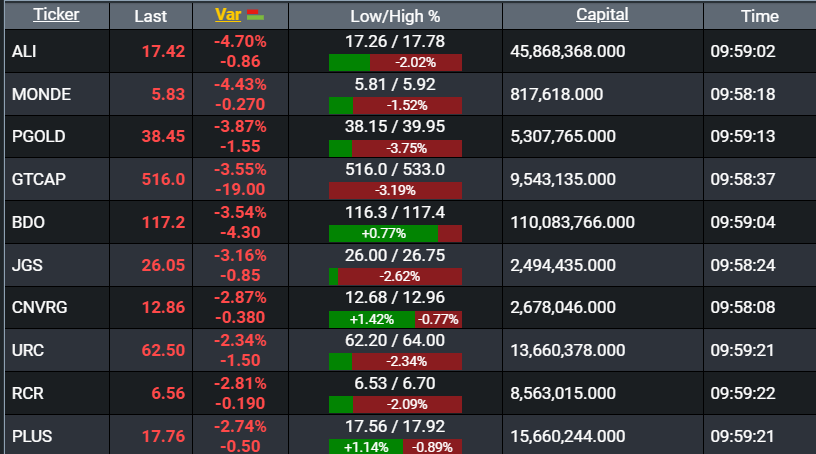The image size is (816, 454).
Task: Click the GTCAP low/high bar showing -3.19%
Action: click(x=396, y=191)
